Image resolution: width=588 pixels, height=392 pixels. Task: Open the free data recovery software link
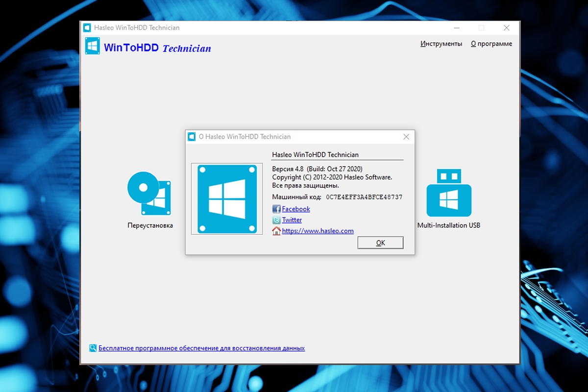(x=201, y=348)
